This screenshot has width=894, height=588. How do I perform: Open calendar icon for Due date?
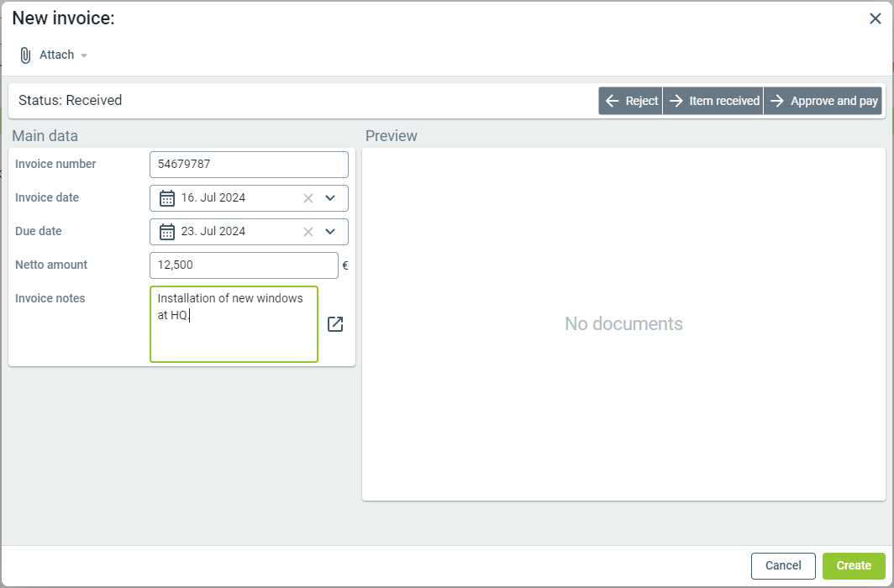point(167,232)
